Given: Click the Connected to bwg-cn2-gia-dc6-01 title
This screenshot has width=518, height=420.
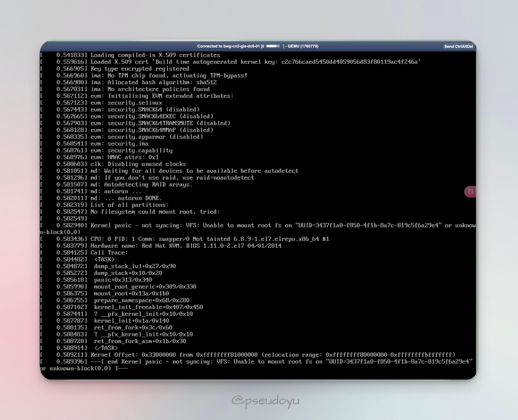Looking at the screenshot, I should 258,46.
